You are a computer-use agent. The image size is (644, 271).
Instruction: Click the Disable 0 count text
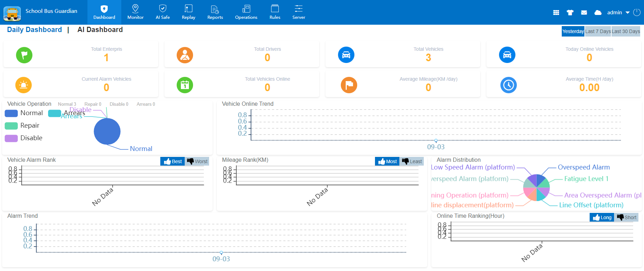(119, 104)
